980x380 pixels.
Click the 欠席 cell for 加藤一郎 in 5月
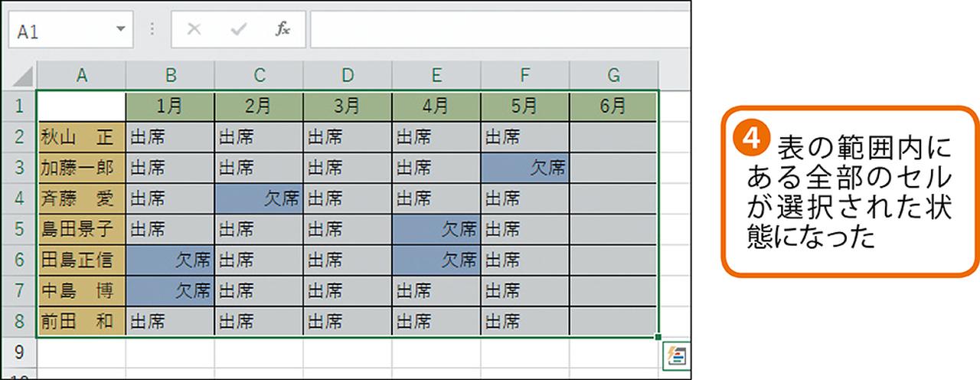click(x=525, y=168)
